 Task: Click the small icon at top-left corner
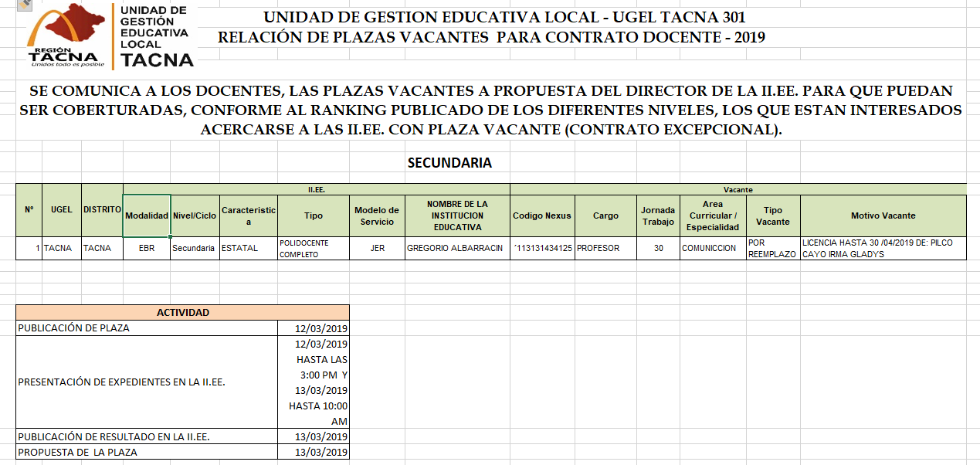[23, 4]
